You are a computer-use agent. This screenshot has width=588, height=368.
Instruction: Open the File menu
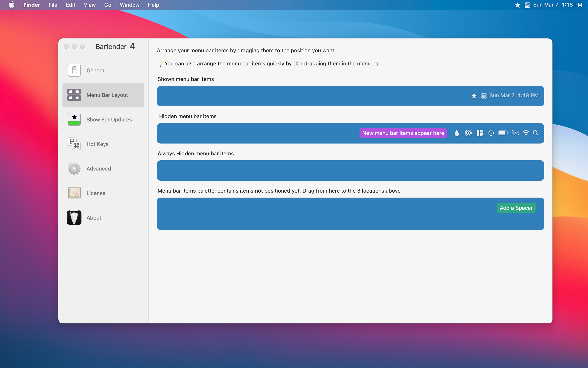53,5
